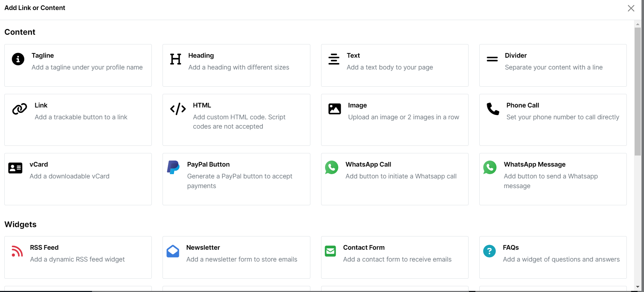The width and height of the screenshot is (644, 292).
Task: Click the Image picture icon
Action: [335, 109]
